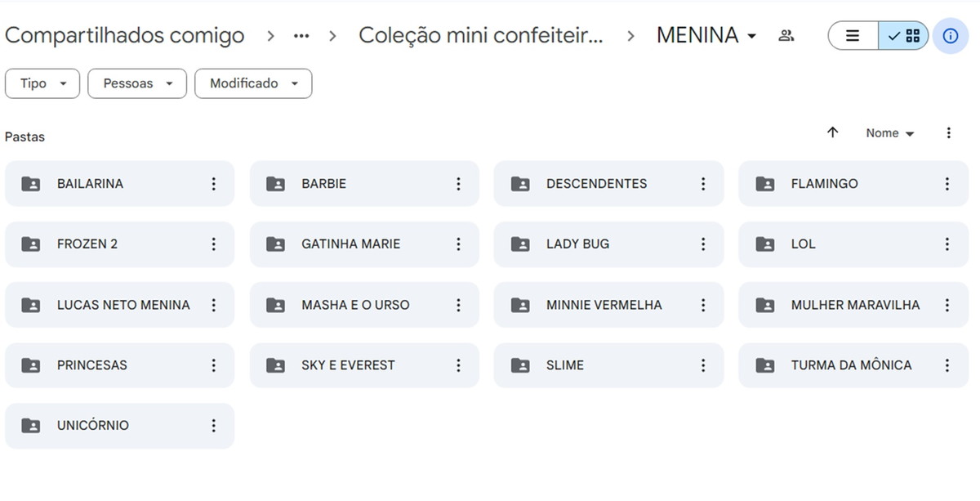Open more options for MULHER MARAVILHA folder
This screenshot has height=501, width=980.
point(947,305)
